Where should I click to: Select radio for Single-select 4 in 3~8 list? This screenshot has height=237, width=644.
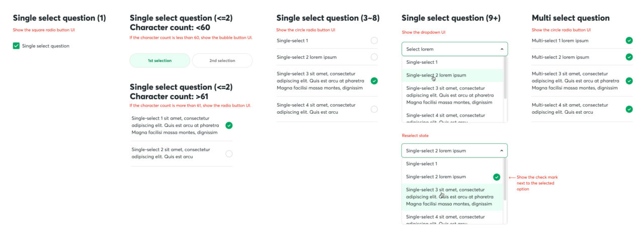pos(374,109)
